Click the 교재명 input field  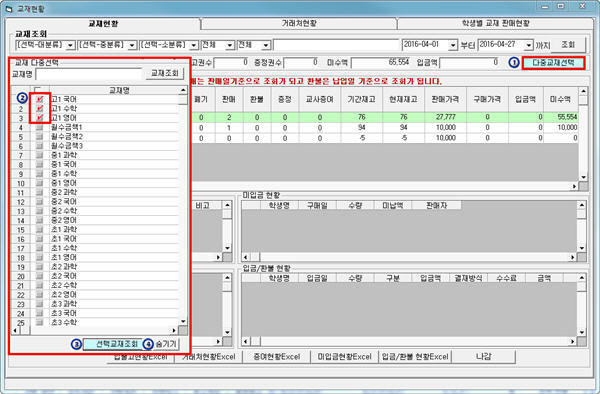88,74
